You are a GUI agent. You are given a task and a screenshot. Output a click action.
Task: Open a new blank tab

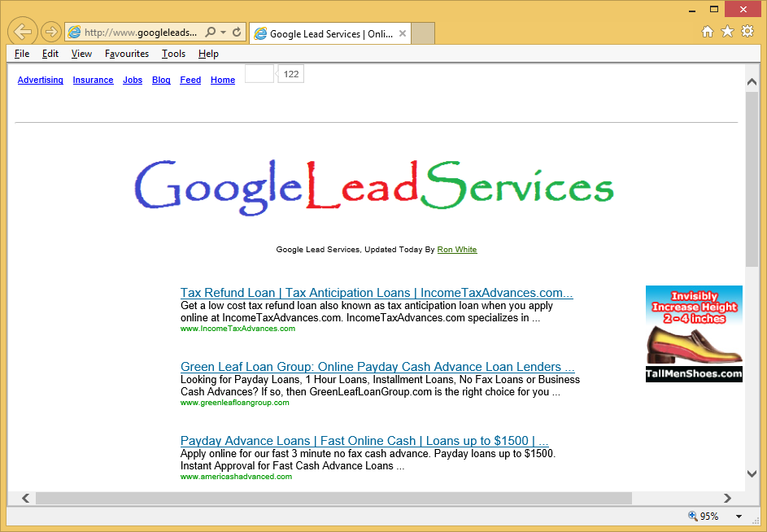(x=423, y=34)
